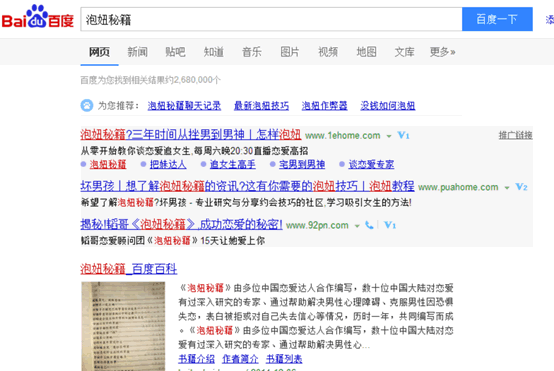Open the 更多» tab
The width and height of the screenshot is (554, 371).
pyautogui.click(x=442, y=52)
